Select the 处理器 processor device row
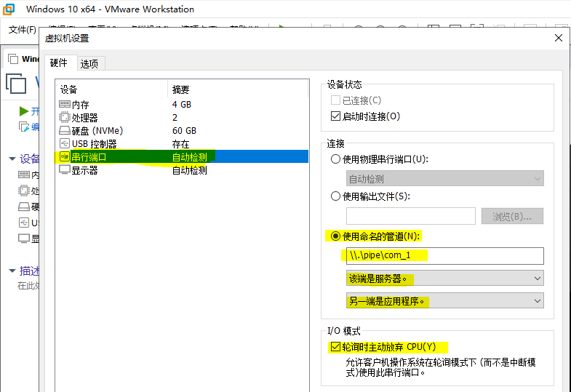The image size is (571, 392). pyautogui.click(x=182, y=118)
